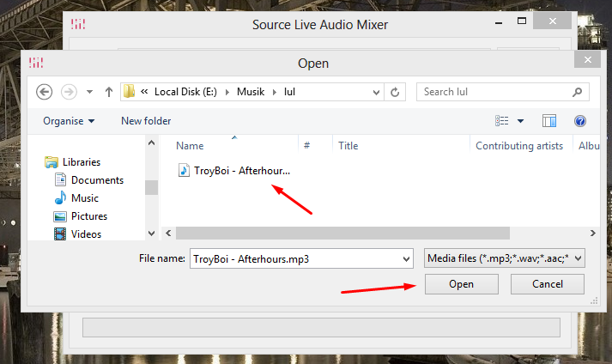Open the view options dropdown arrow

pos(520,121)
